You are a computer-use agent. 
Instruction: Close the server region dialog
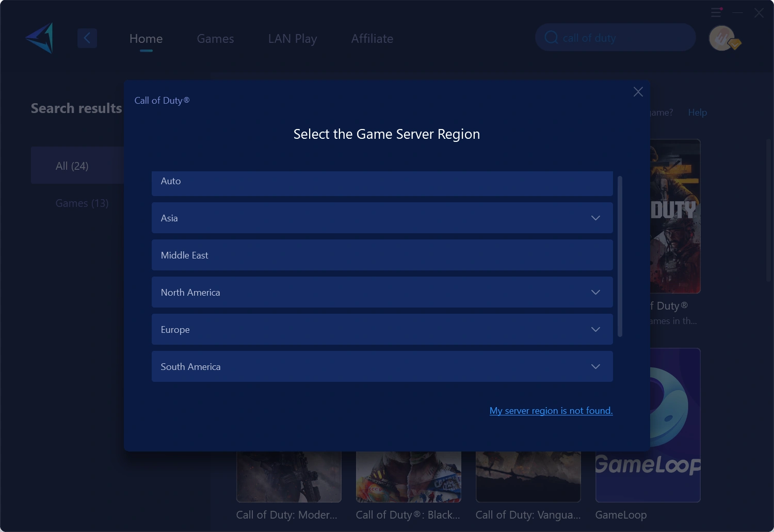click(x=638, y=92)
